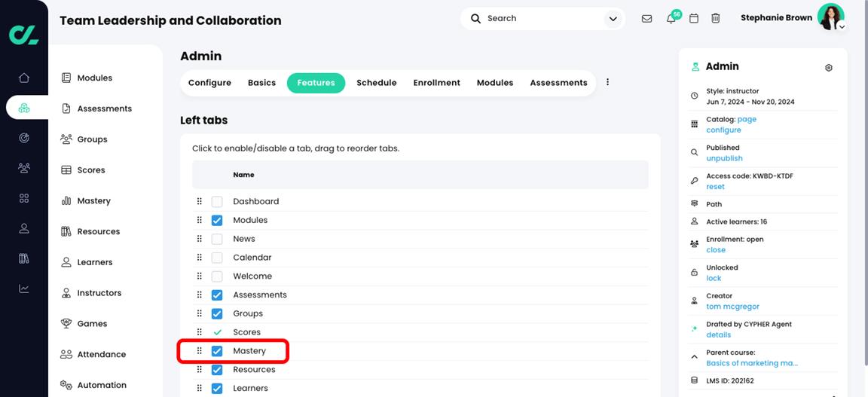
Task: Switch to the Enrollment tab
Action: (x=437, y=83)
